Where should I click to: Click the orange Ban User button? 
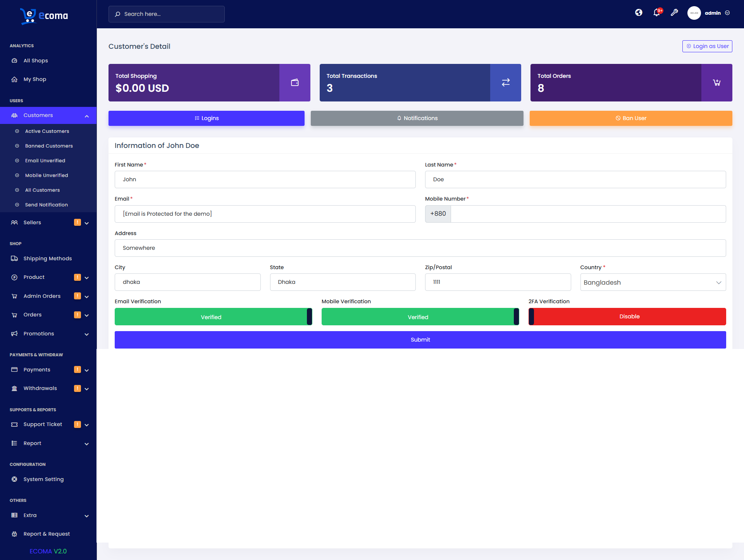630,119
